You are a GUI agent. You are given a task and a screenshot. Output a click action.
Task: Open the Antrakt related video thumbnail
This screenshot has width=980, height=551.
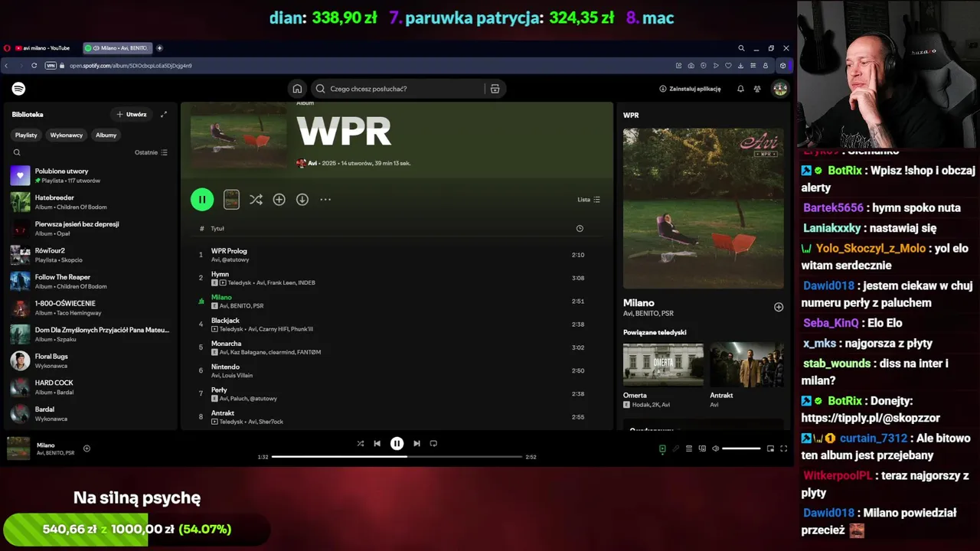click(746, 364)
